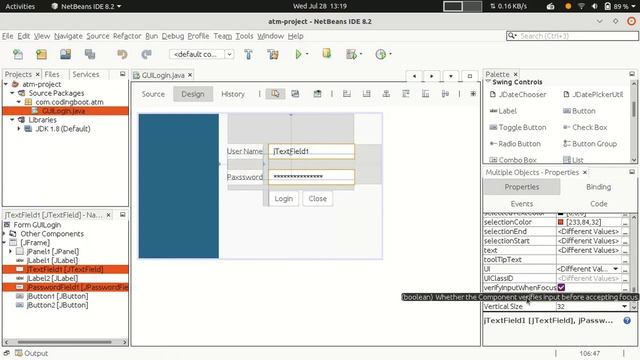Collapse the Source Packages node
Image resolution: width=640 pixels, height=360 pixels.
pos(12,93)
